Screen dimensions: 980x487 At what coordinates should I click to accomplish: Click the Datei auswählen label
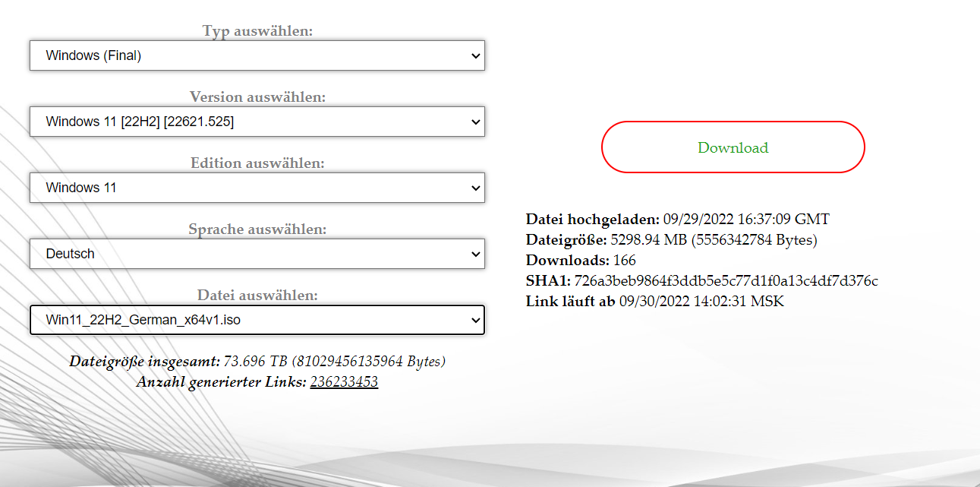coord(257,296)
